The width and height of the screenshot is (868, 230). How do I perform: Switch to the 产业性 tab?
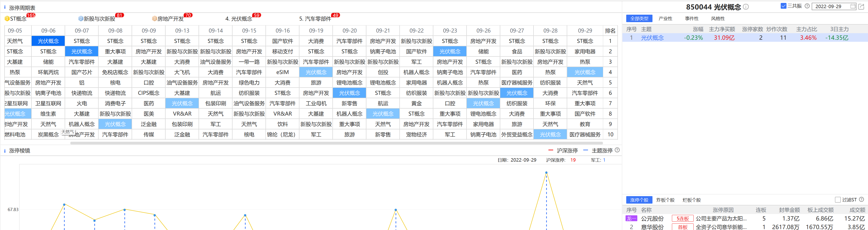tap(665, 19)
